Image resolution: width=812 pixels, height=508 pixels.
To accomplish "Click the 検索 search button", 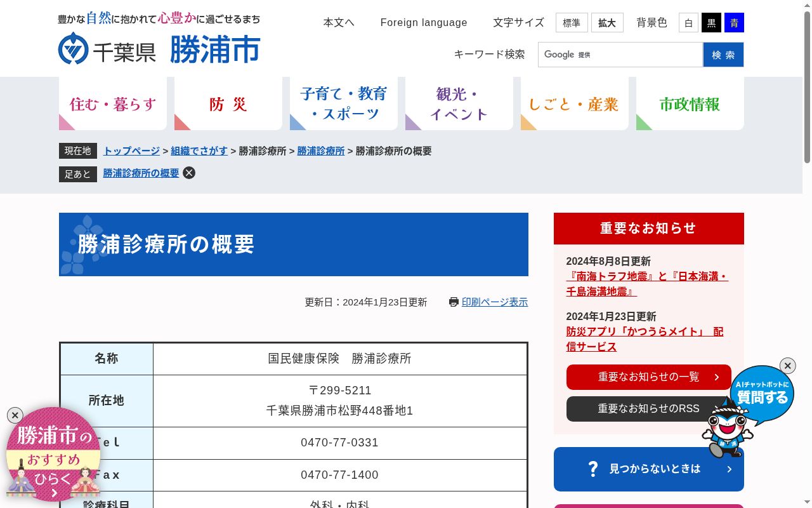I will tap(723, 55).
